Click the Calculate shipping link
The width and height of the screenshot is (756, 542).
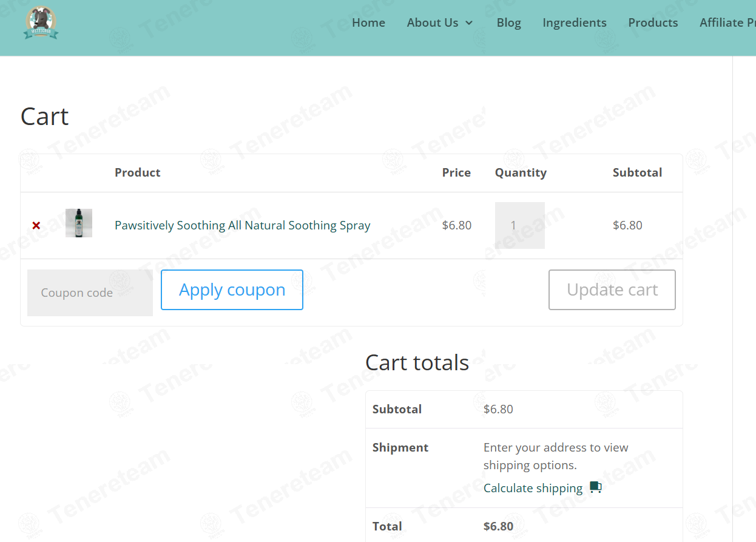coord(533,488)
